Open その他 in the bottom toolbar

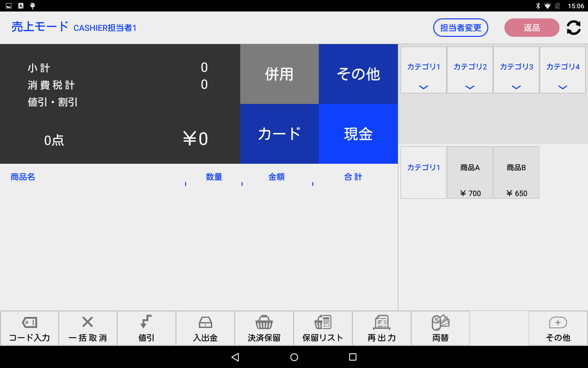(558, 328)
